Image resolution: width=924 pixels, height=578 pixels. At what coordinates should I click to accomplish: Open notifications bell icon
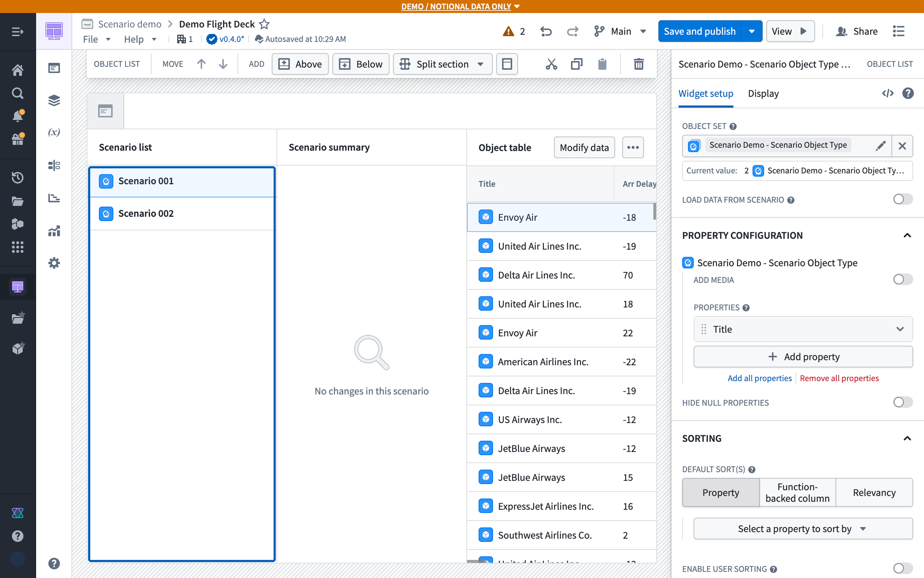[x=18, y=116]
